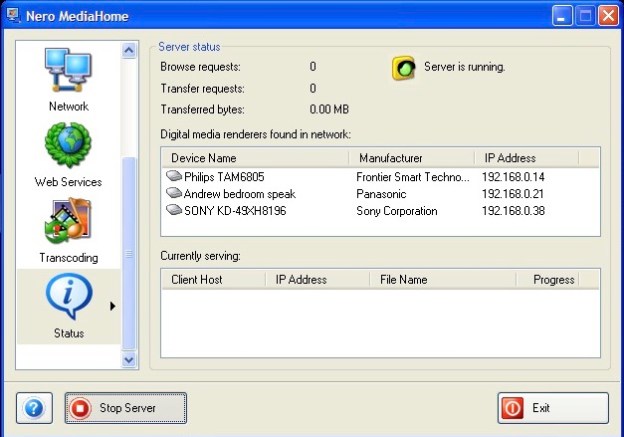Click the Panasonic manufacturer cell

tap(381, 194)
